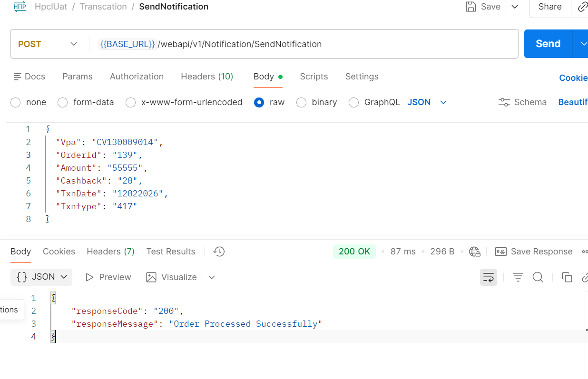Open the Headers (7) response tab
This screenshot has height=379, width=588.
(110, 252)
